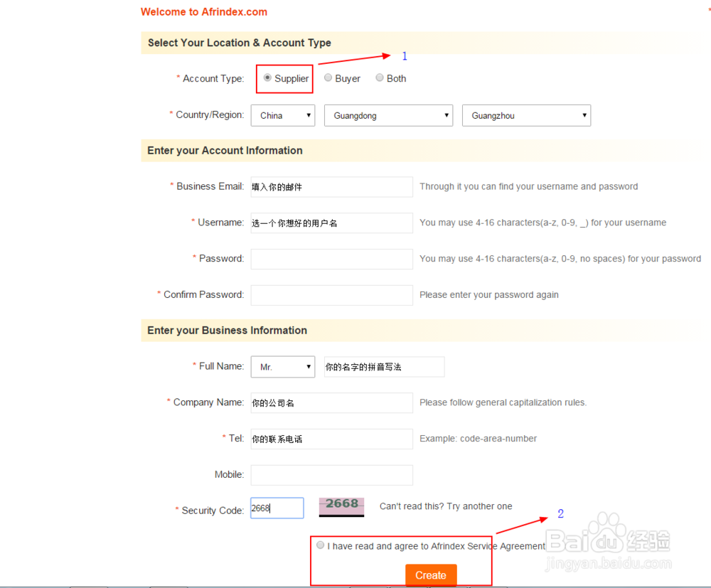
Task: Select the Supplier account type
Action: point(267,78)
